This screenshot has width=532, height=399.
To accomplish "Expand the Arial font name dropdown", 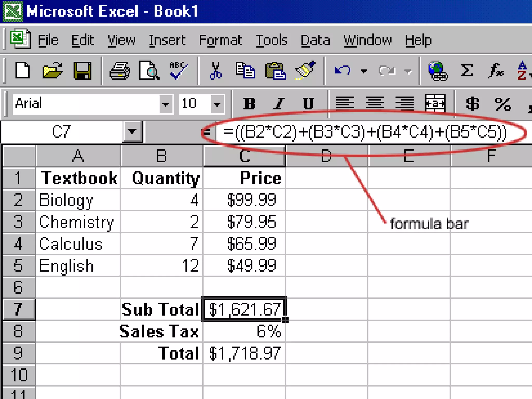I will pos(165,104).
